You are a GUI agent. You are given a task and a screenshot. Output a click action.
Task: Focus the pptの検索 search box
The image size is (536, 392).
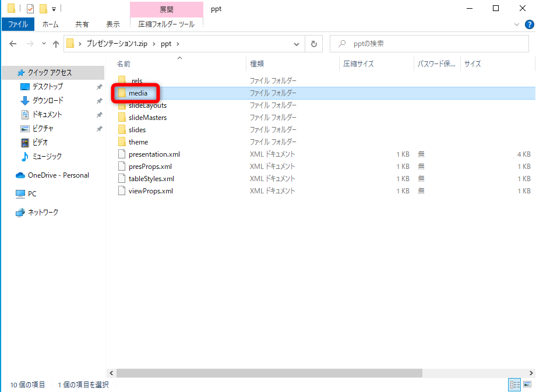pos(429,44)
